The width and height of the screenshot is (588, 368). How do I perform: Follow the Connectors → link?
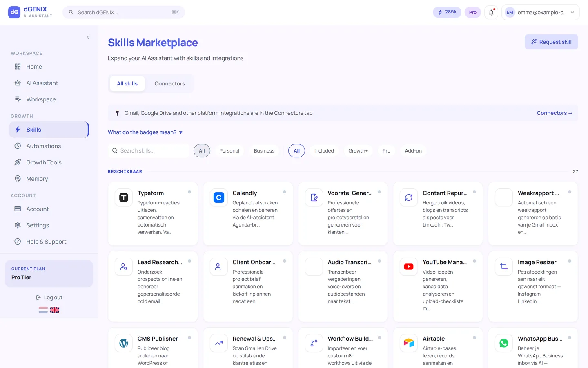555,113
